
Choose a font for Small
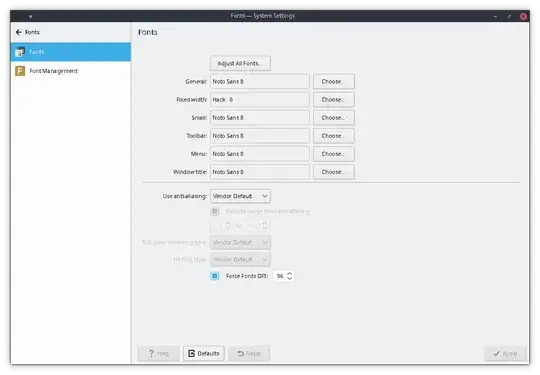(x=333, y=118)
